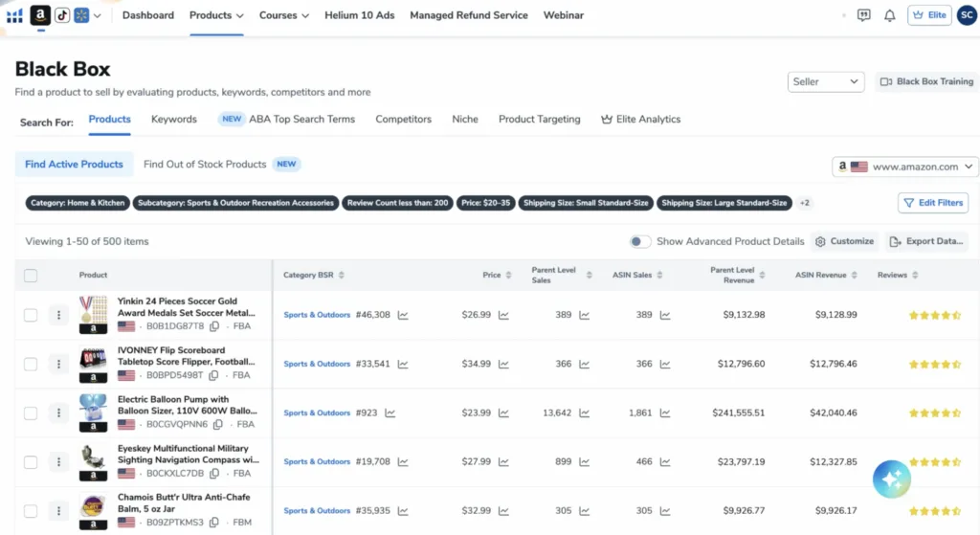
Task: Open Helium 10 Ads
Action: point(360,15)
